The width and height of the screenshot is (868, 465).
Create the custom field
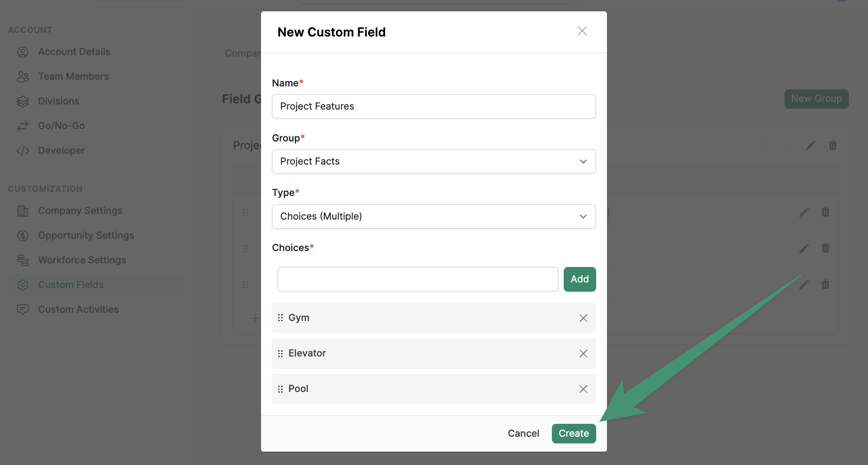click(574, 434)
